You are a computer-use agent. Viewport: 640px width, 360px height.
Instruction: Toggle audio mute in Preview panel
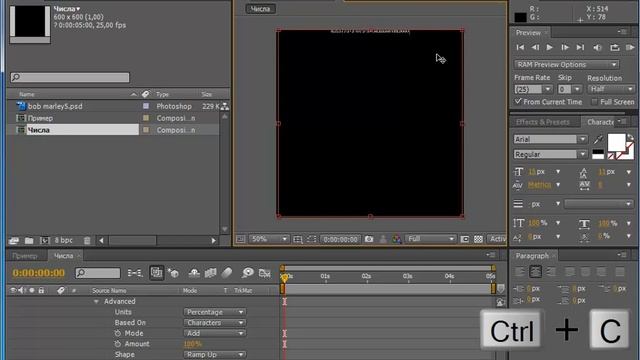598,48
